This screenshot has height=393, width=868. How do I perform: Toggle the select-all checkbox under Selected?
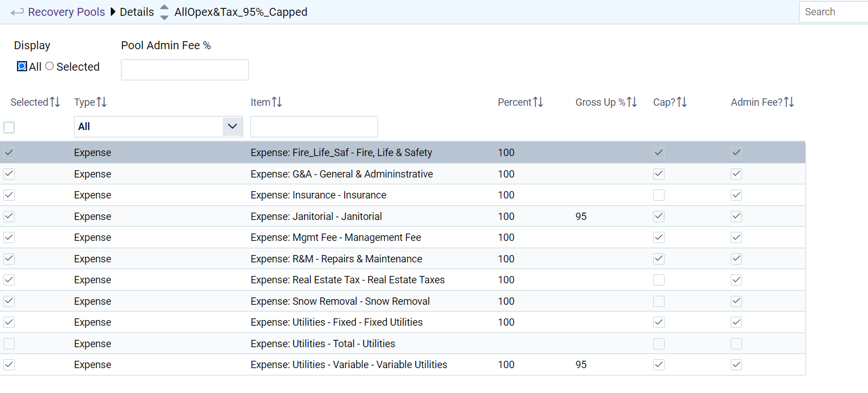(9, 128)
